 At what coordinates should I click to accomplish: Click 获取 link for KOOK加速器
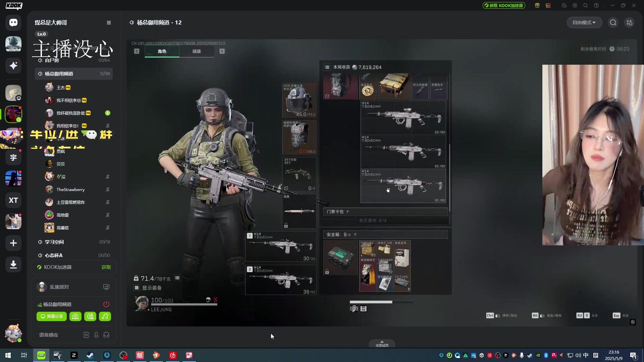coord(106,267)
